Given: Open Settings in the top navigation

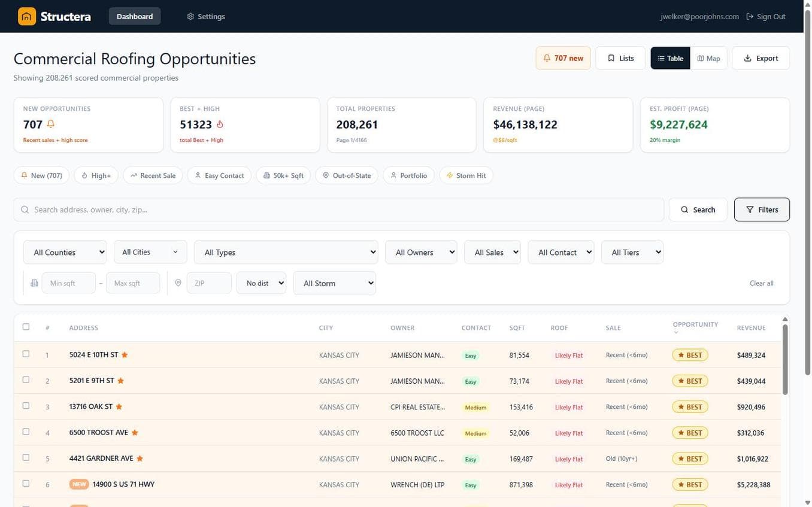Looking at the screenshot, I should [206, 17].
